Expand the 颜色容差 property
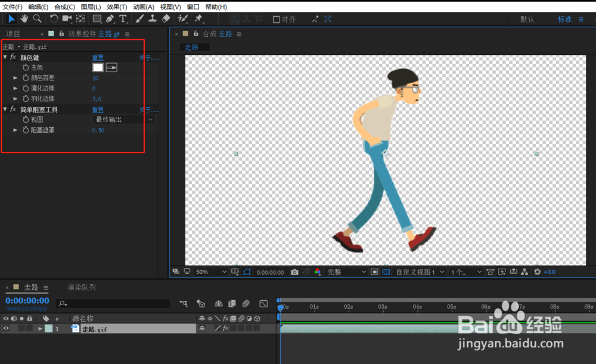This screenshot has width=596, height=364. pyautogui.click(x=15, y=78)
